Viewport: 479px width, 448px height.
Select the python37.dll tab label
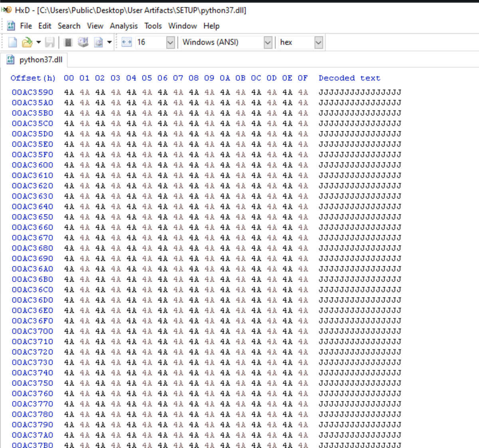pyautogui.click(x=41, y=60)
